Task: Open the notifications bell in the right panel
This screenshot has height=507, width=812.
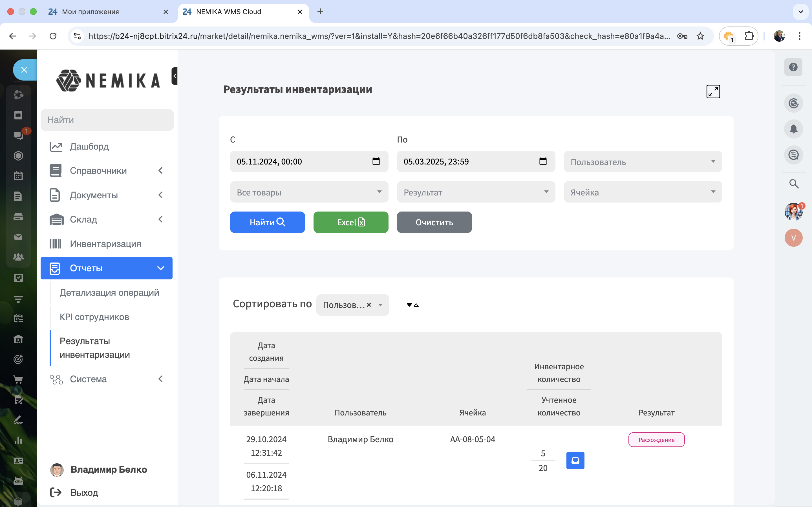Action: pyautogui.click(x=793, y=129)
